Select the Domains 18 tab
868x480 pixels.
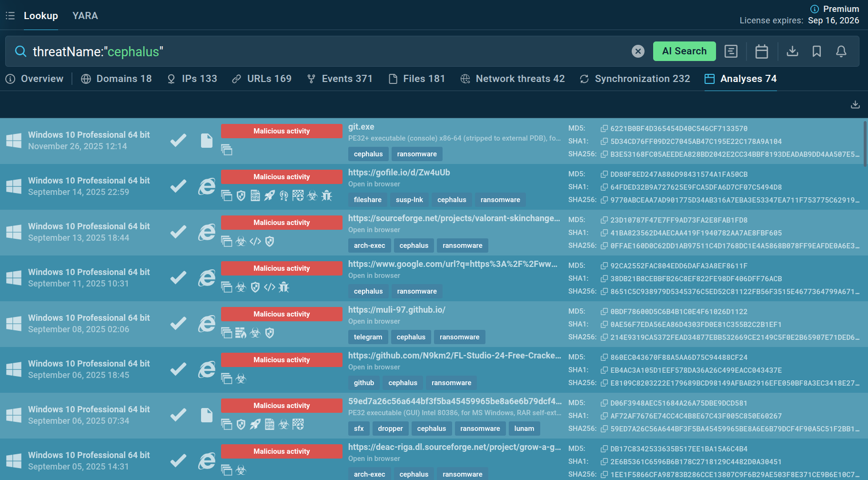pos(116,79)
